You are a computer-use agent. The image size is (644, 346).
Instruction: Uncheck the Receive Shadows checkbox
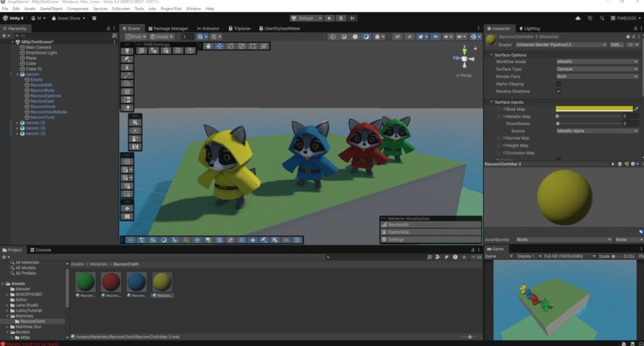click(558, 91)
